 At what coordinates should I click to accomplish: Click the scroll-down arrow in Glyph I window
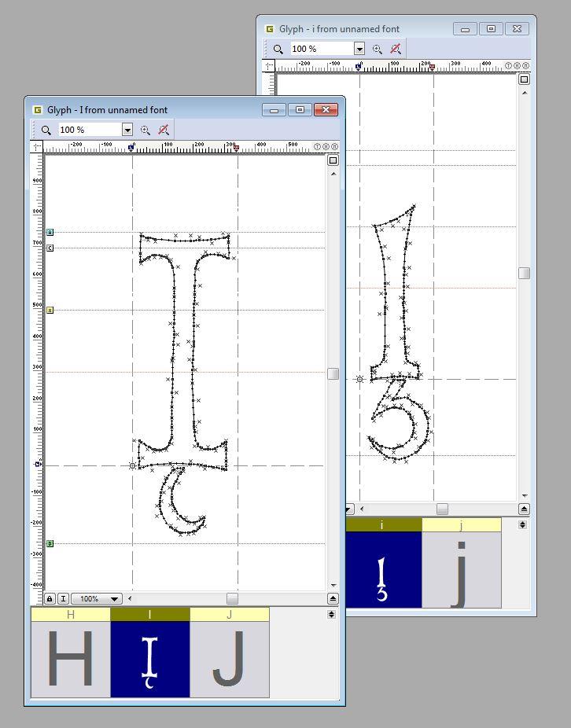tap(333, 585)
